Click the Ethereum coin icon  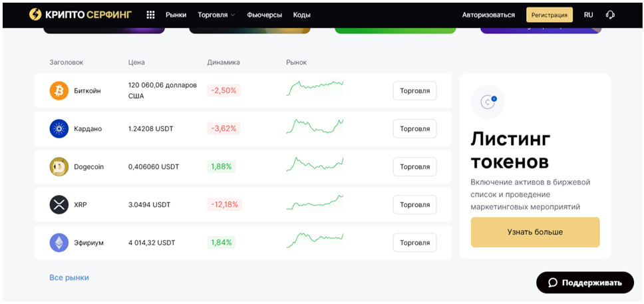click(x=59, y=242)
